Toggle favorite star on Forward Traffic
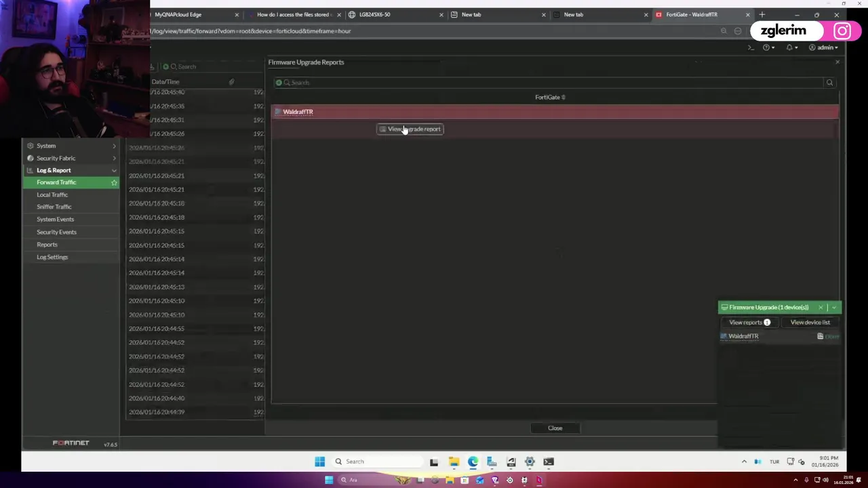 tap(114, 182)
